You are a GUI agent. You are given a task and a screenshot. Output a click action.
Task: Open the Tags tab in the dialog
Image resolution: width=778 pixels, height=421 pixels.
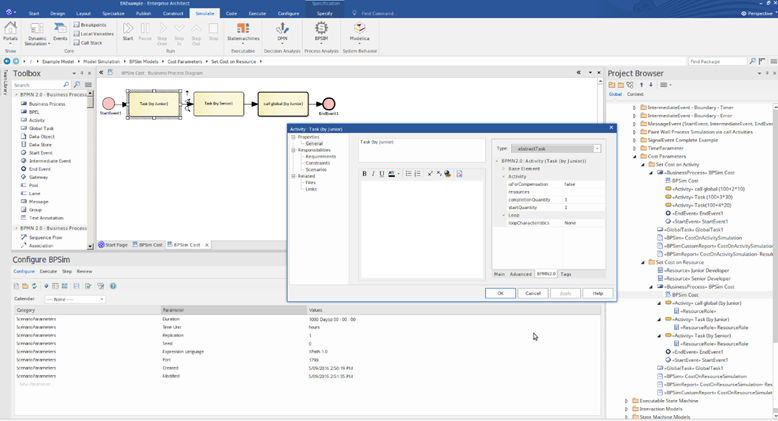pyautogui.click(x=566, y=274)
